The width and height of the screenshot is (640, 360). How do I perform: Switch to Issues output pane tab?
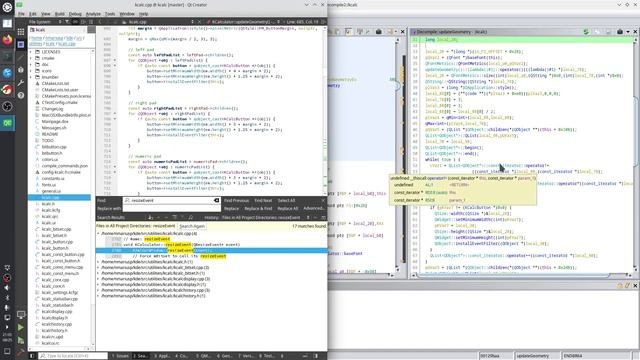120,356
